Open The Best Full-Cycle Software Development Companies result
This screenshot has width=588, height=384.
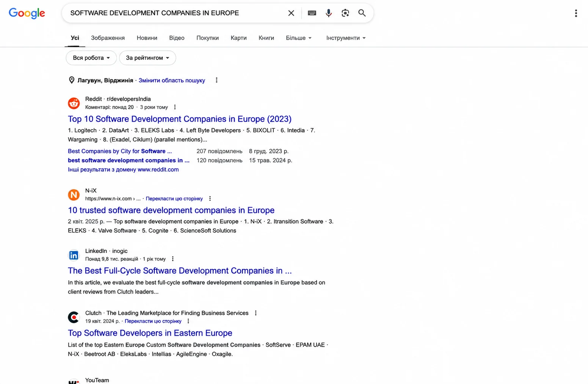[180, 271]
